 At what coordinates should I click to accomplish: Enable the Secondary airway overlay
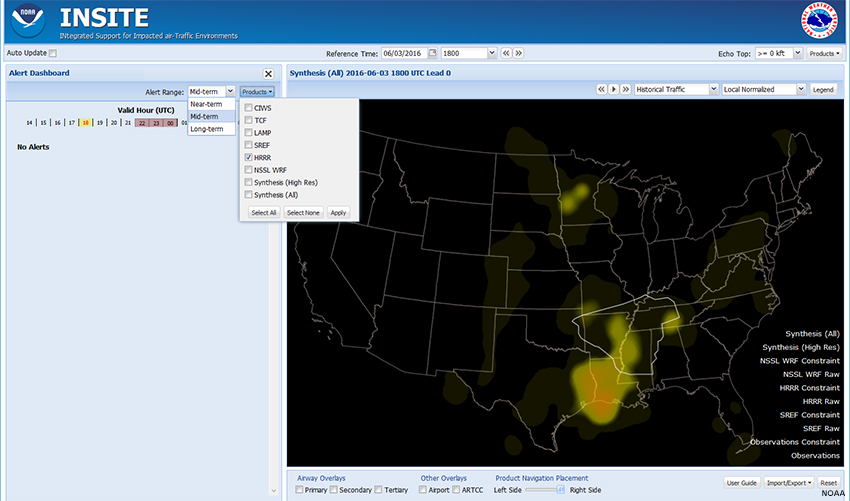pos(334,490)
